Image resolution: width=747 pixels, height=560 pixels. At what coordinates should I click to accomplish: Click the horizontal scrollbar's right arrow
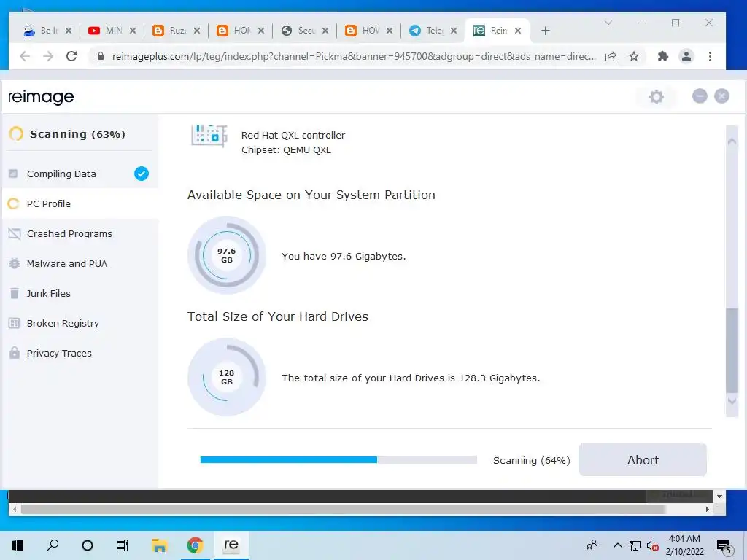click(x=707, y=509)
